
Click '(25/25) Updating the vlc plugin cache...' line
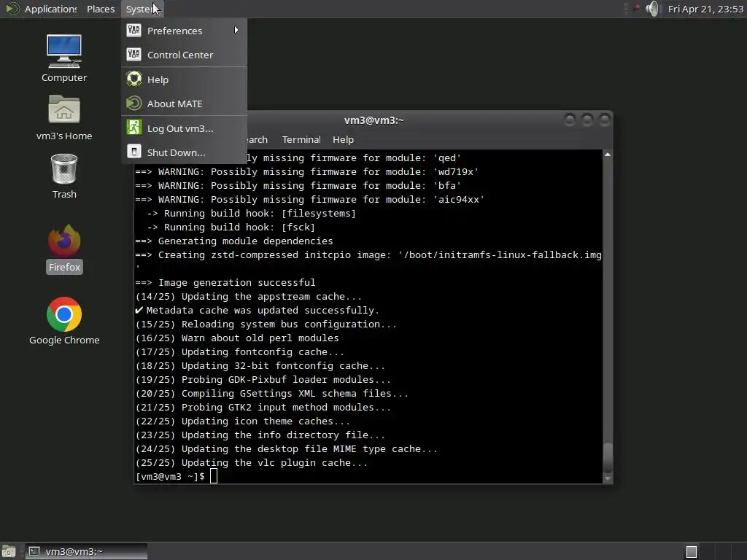point(252,463)
